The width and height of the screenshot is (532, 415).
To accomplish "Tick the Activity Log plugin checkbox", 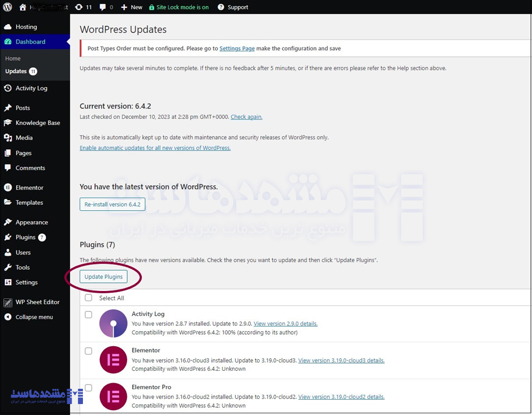I will coord(88,315).
